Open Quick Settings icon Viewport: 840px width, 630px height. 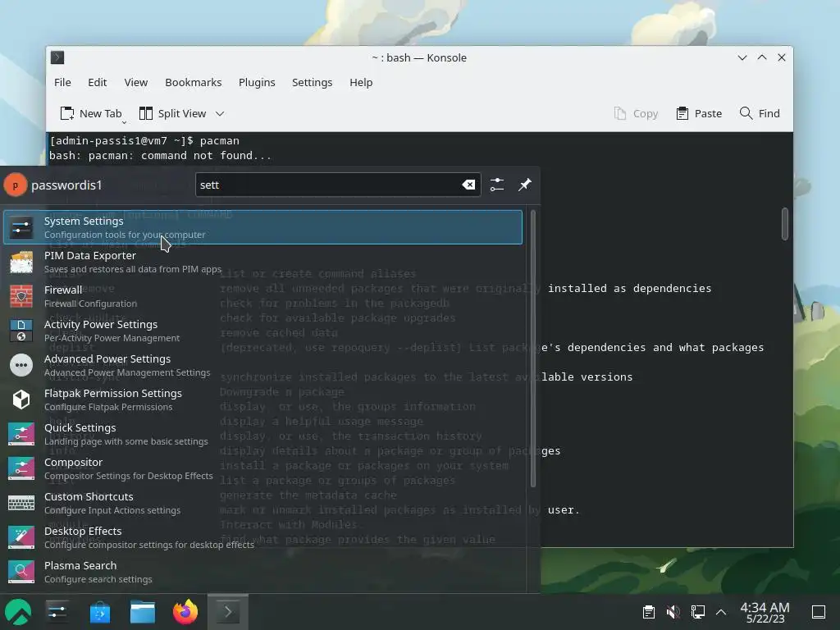coord(21,434)
